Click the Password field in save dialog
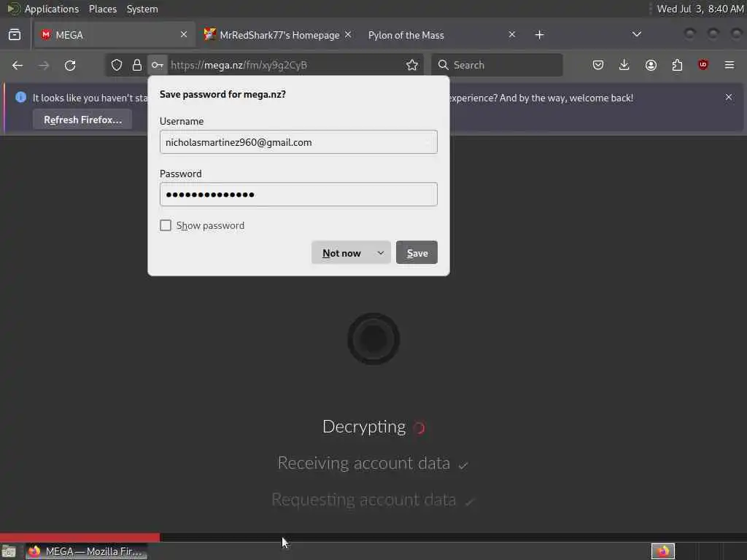The height and width of the screenshot is (560, 747). 298,194
